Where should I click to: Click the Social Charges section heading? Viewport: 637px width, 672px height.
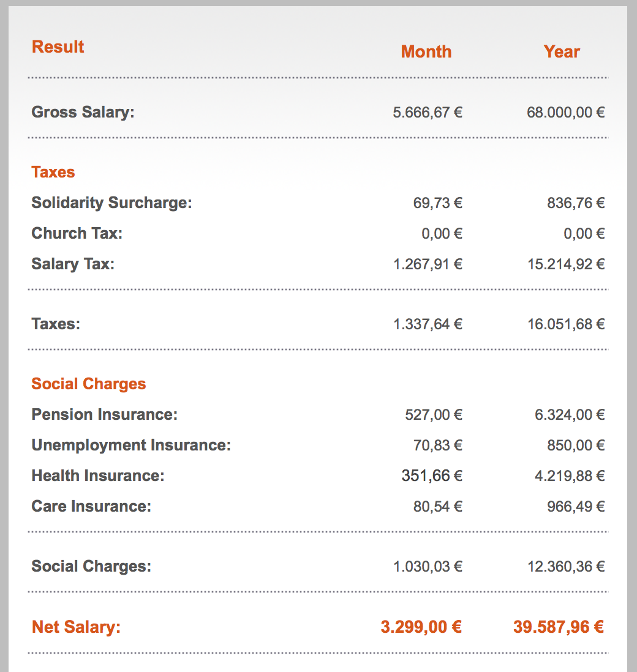(x=89, y=384)
